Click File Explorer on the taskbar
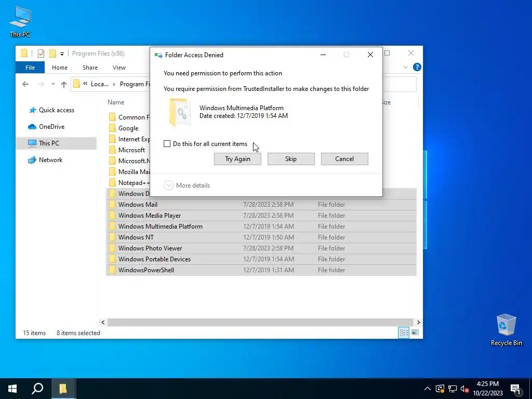Screen dimensions: 532x399 point(63,389)
